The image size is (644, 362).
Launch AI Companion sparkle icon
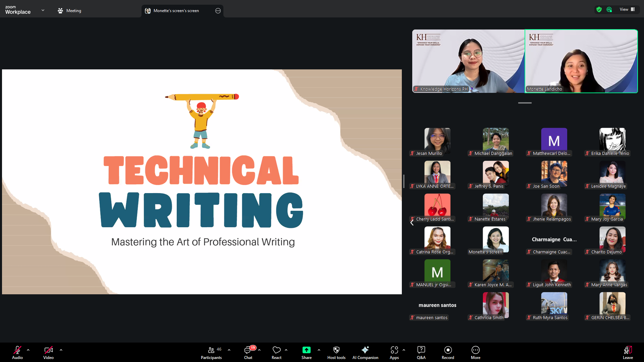[x=365, y=350]
